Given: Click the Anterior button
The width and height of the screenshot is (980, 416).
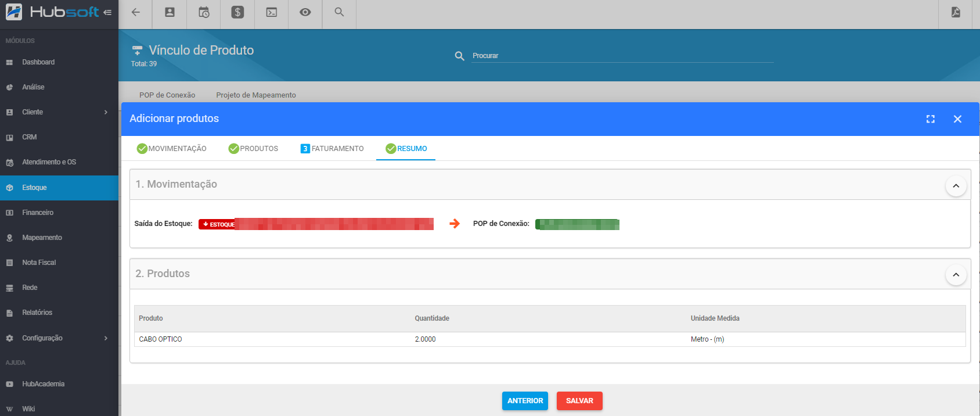Looking at the screenshot, I should (x=525, y=401).
